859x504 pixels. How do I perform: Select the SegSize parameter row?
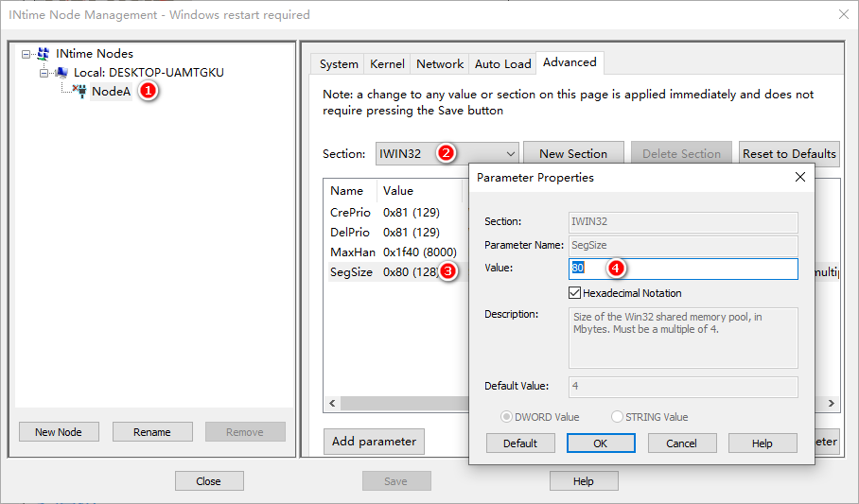click(x=395, y=271)
